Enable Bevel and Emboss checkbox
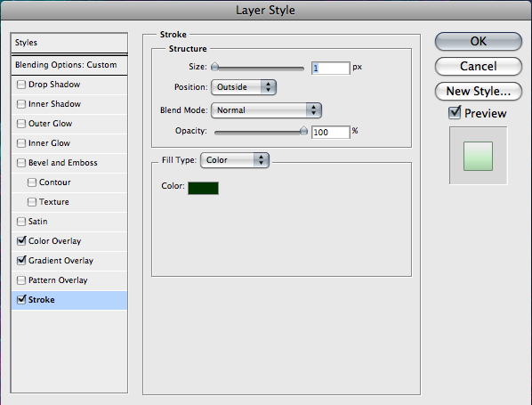532x405 pixels. [x=21, y=163]
